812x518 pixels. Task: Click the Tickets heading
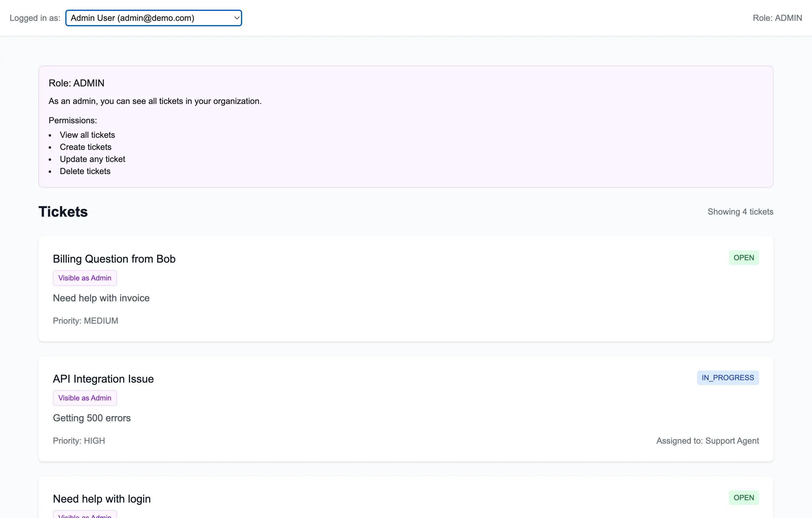pyautogui.click(x=63, y=212)
